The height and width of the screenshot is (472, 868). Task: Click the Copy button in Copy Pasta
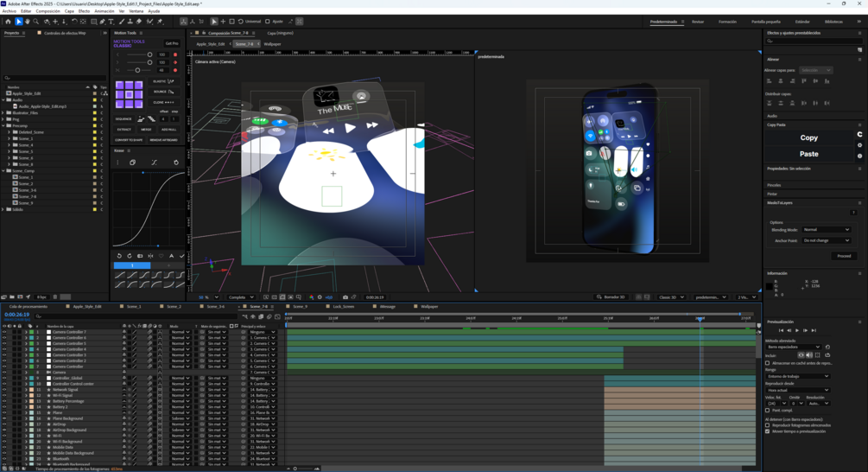808,137
